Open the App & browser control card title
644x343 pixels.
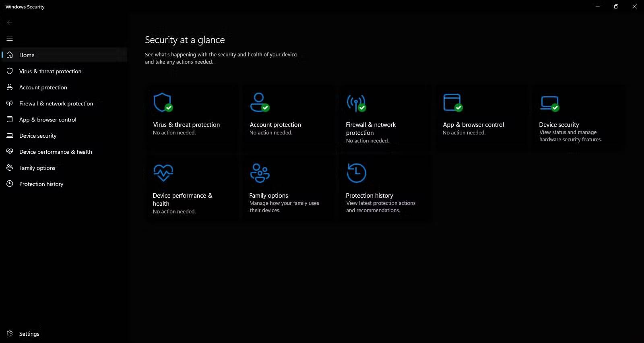click(x=473, y=125)
